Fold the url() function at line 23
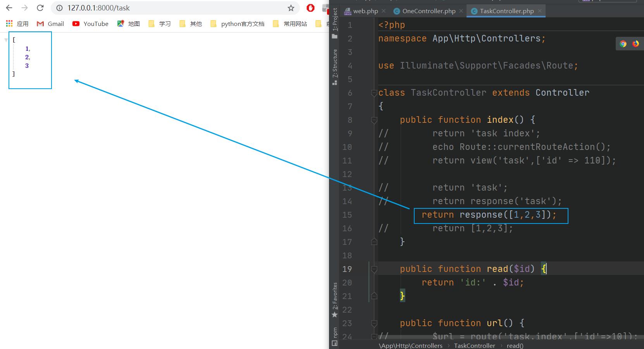Screen dimensions: 644x349 point(374,323)
